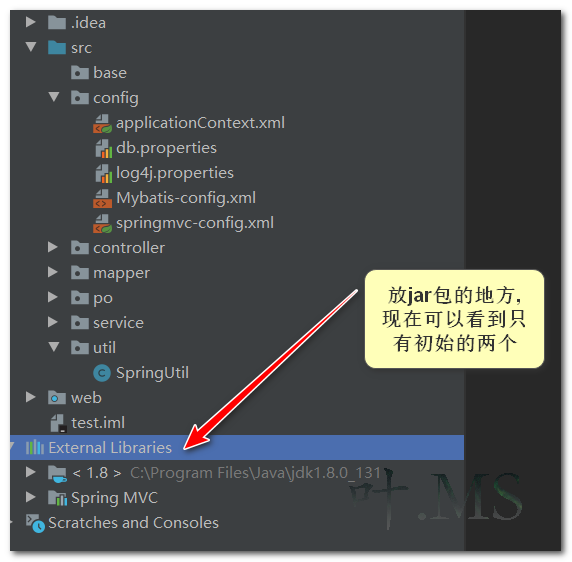This screenshot has width=572, height=562.
Task: Collapse the src folder arrow
Action: 31,47
